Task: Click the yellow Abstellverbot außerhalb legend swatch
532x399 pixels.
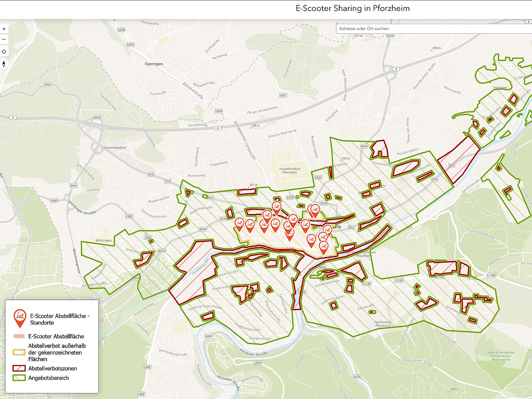Action: (20, 352)
